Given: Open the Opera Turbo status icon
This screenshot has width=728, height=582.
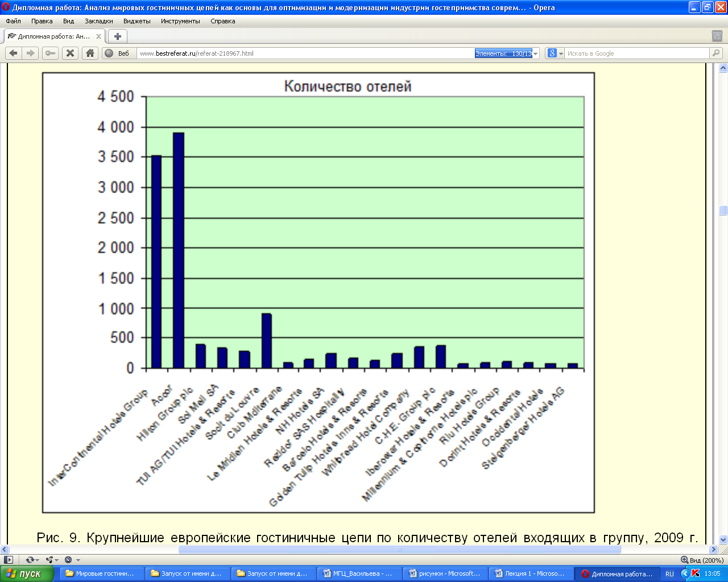Looking at the screenshot, I should 68,560.
